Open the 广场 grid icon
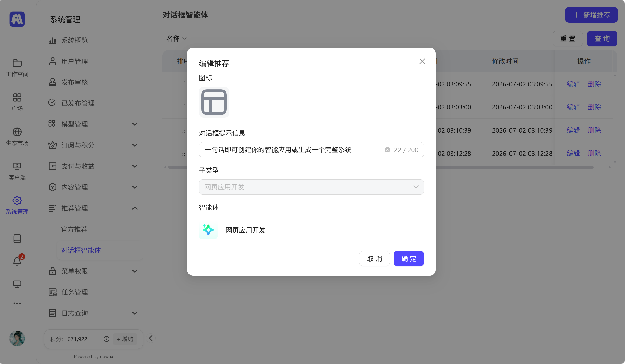The image size is (625, 364). (x=17, y=98)
